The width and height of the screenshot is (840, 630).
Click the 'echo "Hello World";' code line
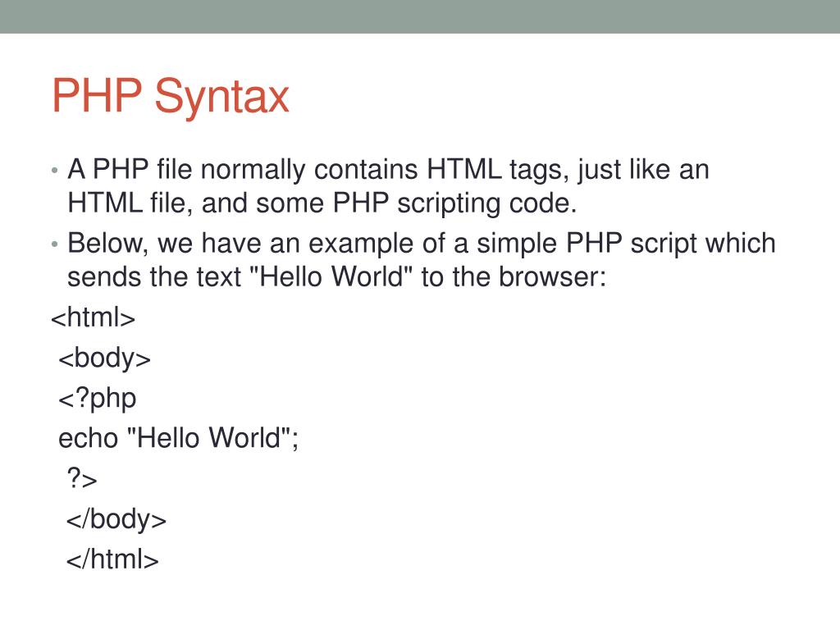pyautogui.click(x=178, y=438)
